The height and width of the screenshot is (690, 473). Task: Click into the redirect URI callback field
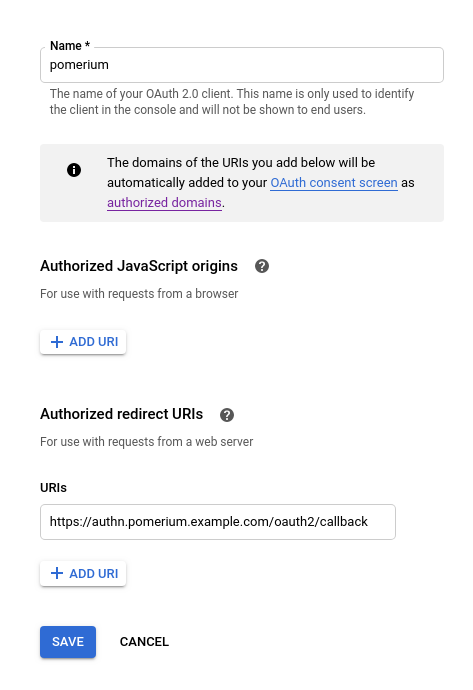(x=218, y=522)
